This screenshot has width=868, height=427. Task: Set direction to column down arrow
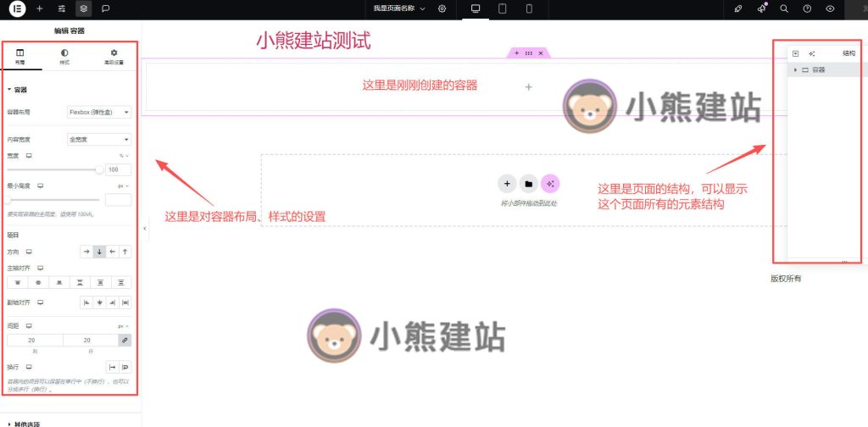99,252
